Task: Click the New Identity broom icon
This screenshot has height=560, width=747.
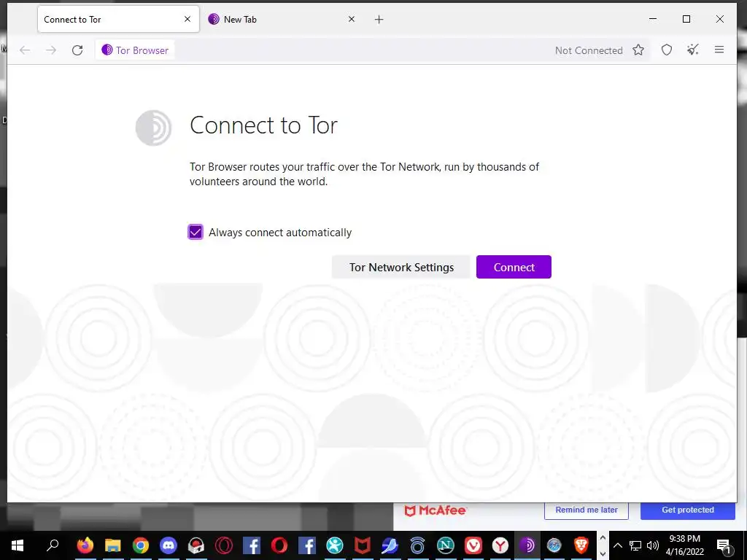Action: click(693, 50)
